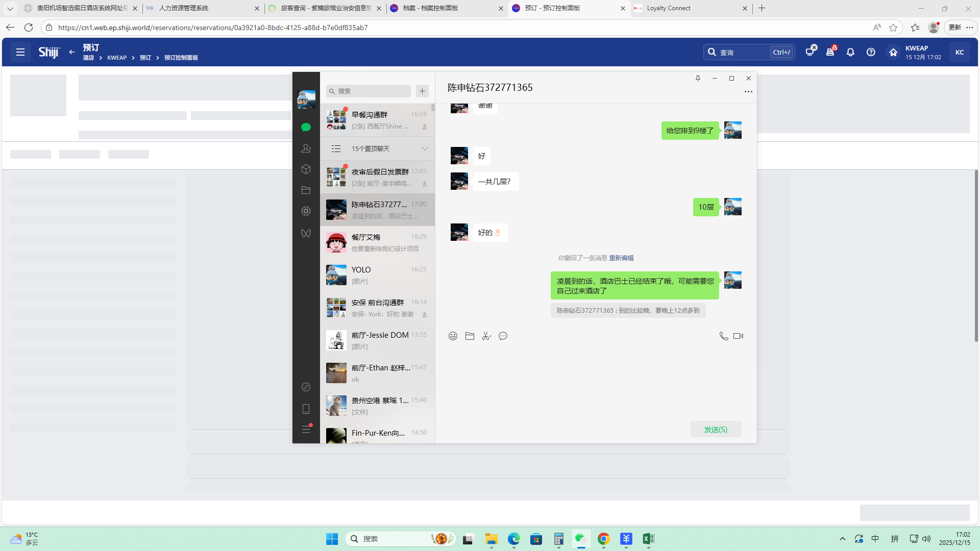Screen dimensions: 980x551
Task: Select the screenshot scissors tool
Action: (486, 336)
